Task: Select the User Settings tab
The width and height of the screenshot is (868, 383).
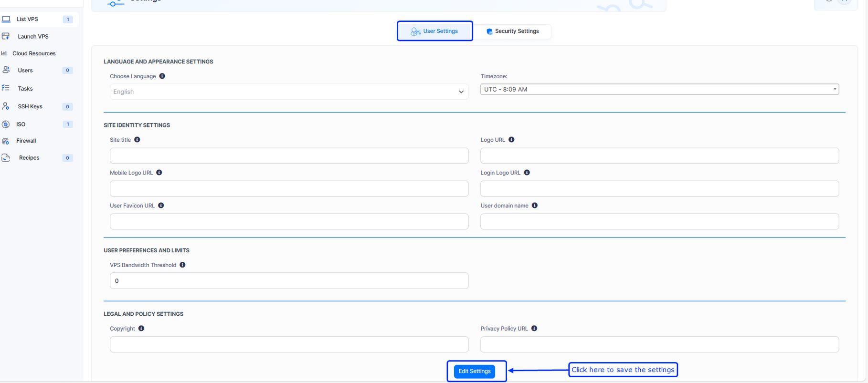Action: click(434, 31)
